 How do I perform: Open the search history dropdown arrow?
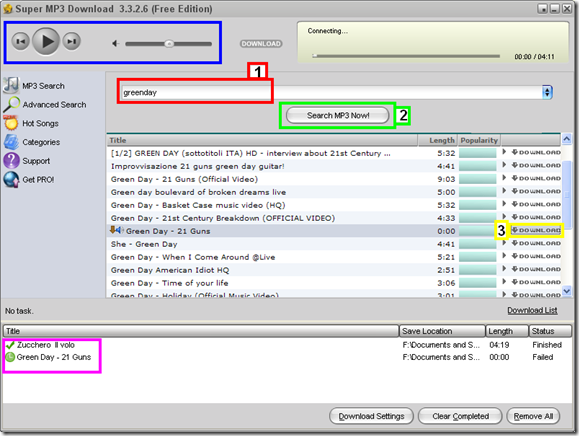click(x=547, y=92)
